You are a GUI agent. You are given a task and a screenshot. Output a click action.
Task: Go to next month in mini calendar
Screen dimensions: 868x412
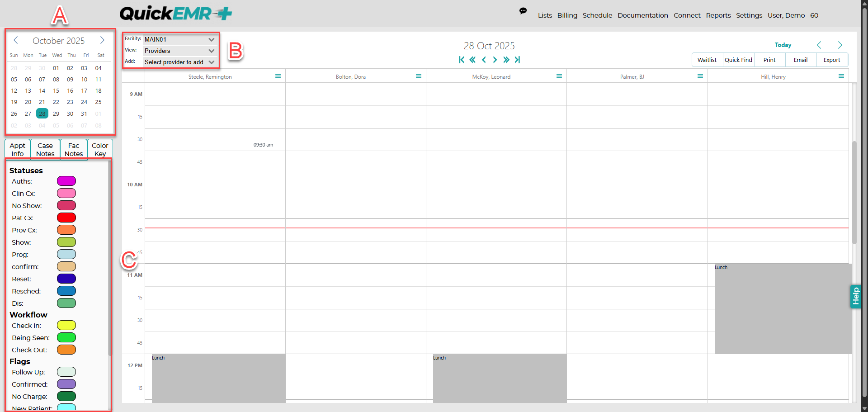coord(102,40)
